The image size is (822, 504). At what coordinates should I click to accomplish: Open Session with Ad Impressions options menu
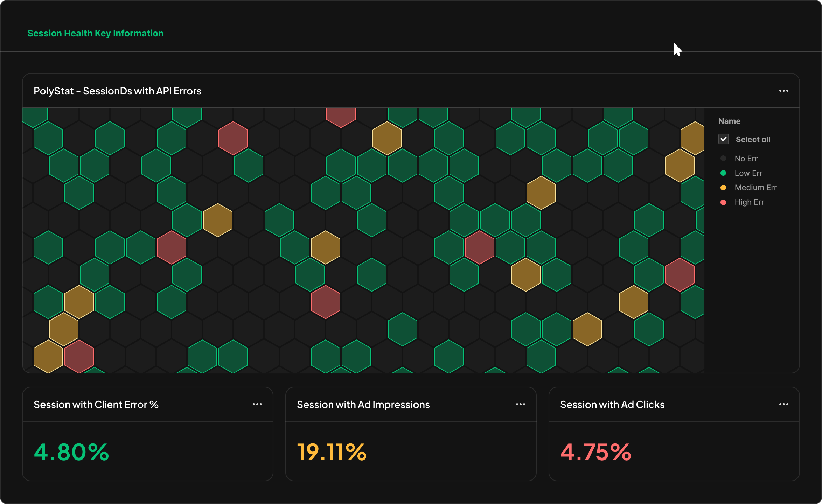[x=521, y=405]
